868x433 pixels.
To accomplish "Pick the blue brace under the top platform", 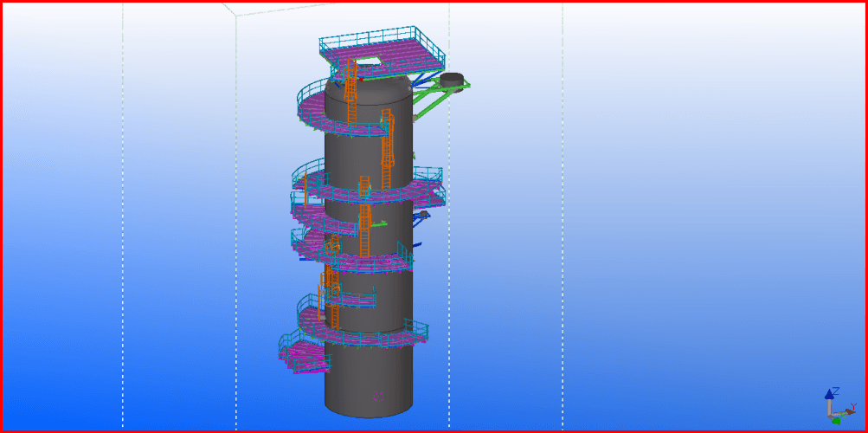I will (x=421, y=80).
